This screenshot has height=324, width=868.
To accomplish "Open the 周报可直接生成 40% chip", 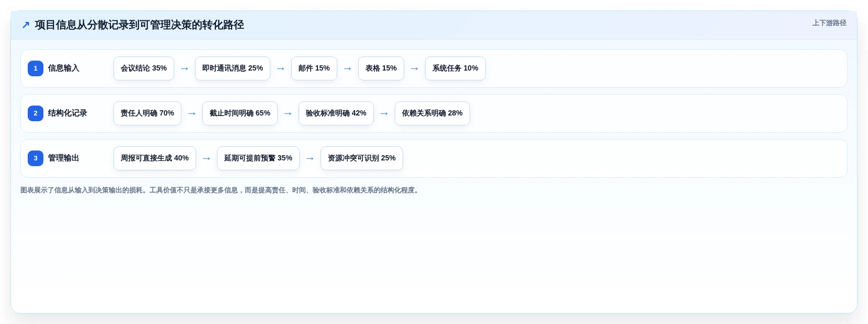I will (x=155, y=158).
